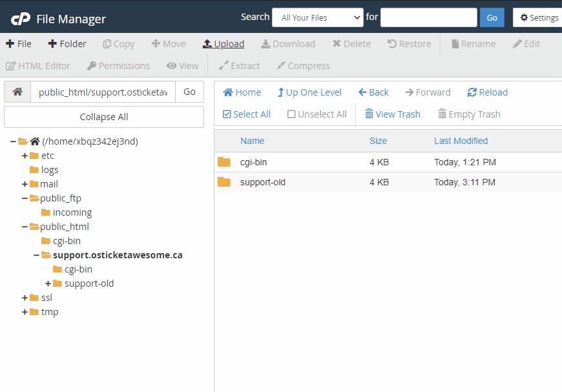
Task: Click the Delete toolbar item
Action: [x=351, y=44]
